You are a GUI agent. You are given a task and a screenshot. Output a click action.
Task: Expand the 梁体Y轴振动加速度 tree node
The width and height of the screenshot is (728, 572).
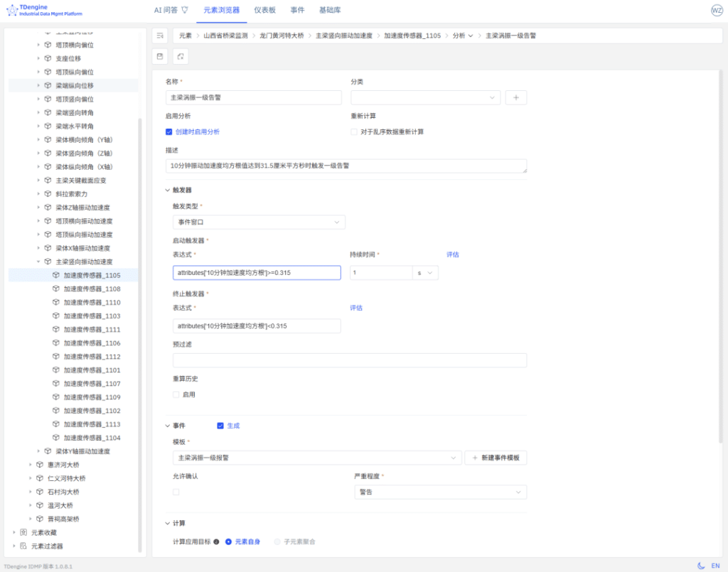(38, 451)
